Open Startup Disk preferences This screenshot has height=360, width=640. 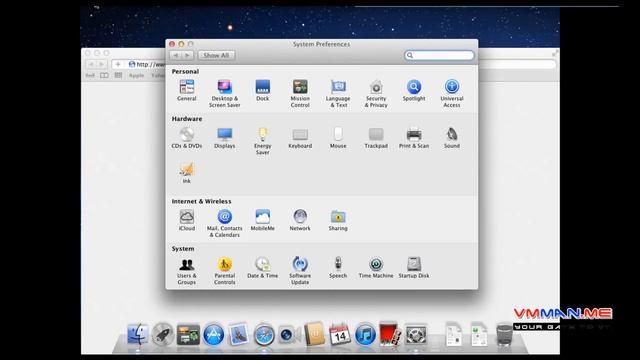pyautogui.click(x=414, y=268)
